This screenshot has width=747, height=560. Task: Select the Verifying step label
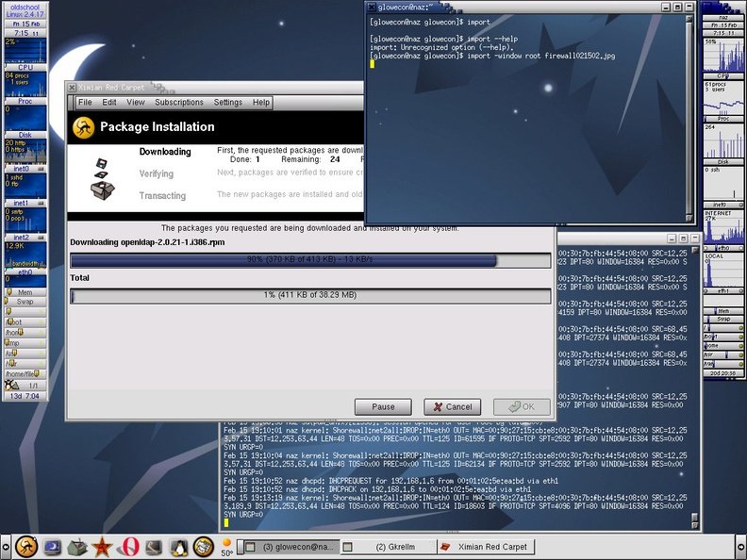pos(157,173)
